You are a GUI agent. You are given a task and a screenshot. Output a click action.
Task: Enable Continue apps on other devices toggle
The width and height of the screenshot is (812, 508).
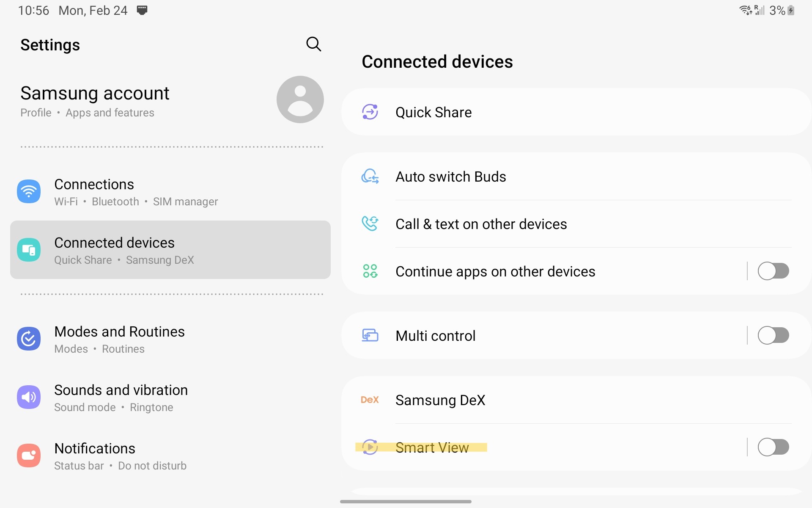(773, 271)
